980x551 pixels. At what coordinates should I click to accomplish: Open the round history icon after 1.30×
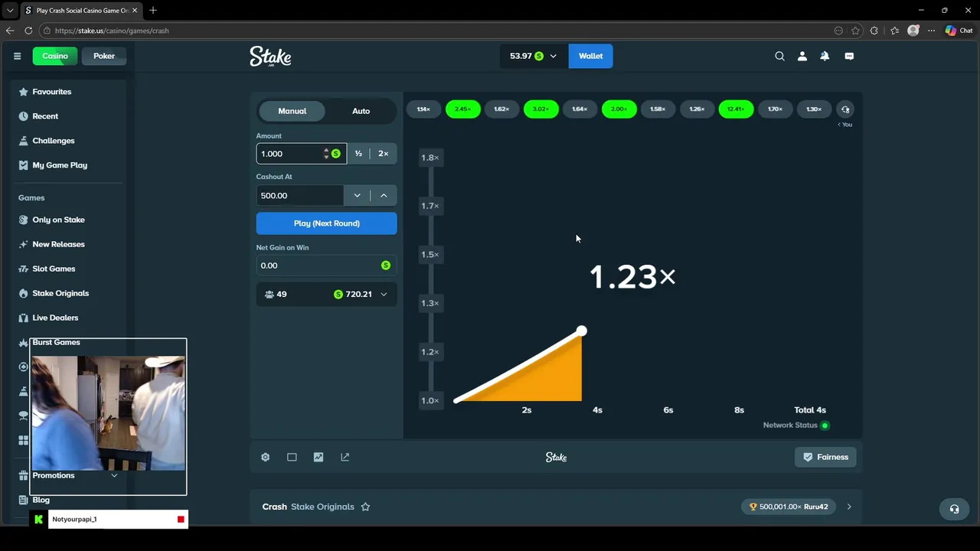click(845, 109)
